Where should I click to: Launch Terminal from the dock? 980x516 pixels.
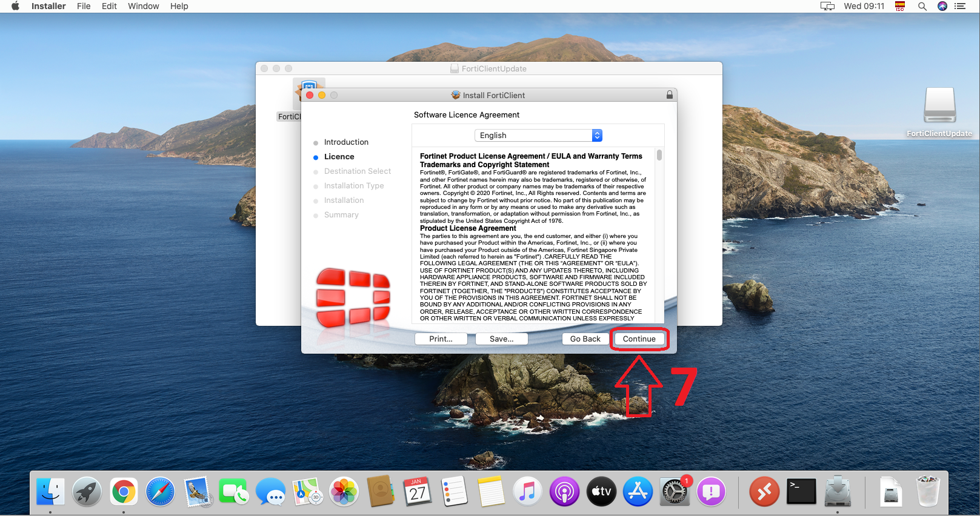[801, 492]
